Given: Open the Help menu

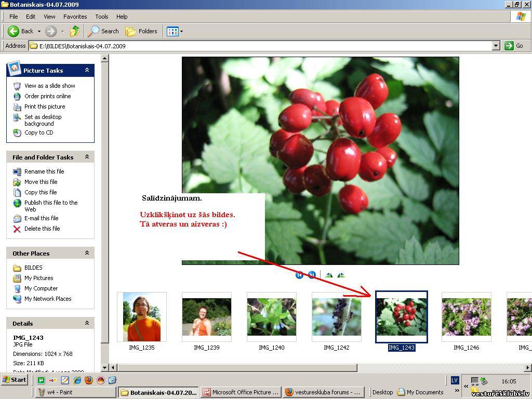Looking at the screenshot, I should (x=122, y=17).
